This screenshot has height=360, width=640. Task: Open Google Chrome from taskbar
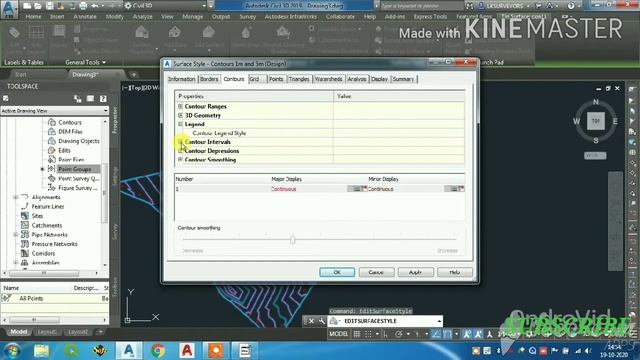pyautogui.click(x=158, y=351)
